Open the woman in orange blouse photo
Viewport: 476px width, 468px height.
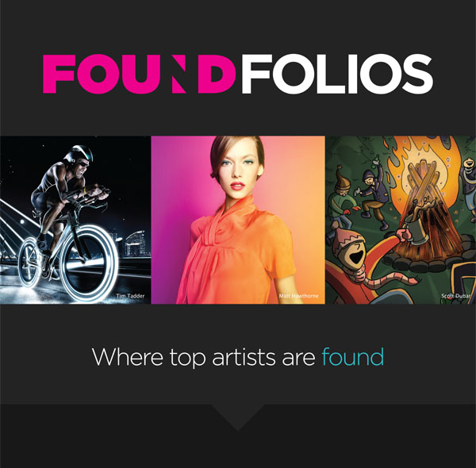[x=238, y=220]
